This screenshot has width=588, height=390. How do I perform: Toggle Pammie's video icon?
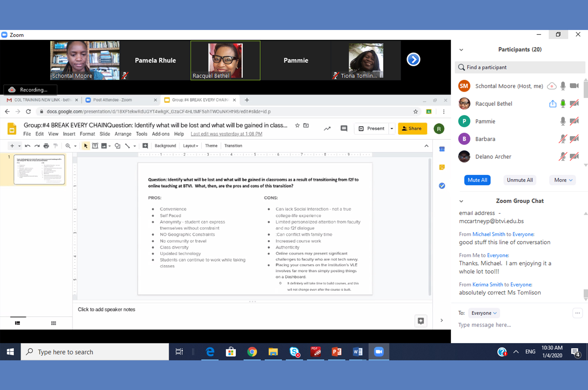pos(574,121)
